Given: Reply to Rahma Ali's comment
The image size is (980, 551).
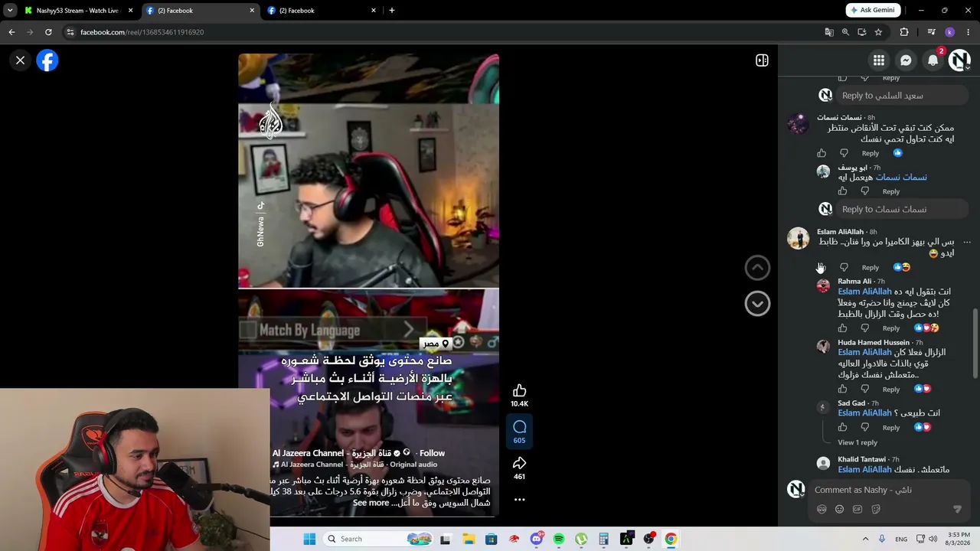Looking at the screenshot, I should click(891, 328).
